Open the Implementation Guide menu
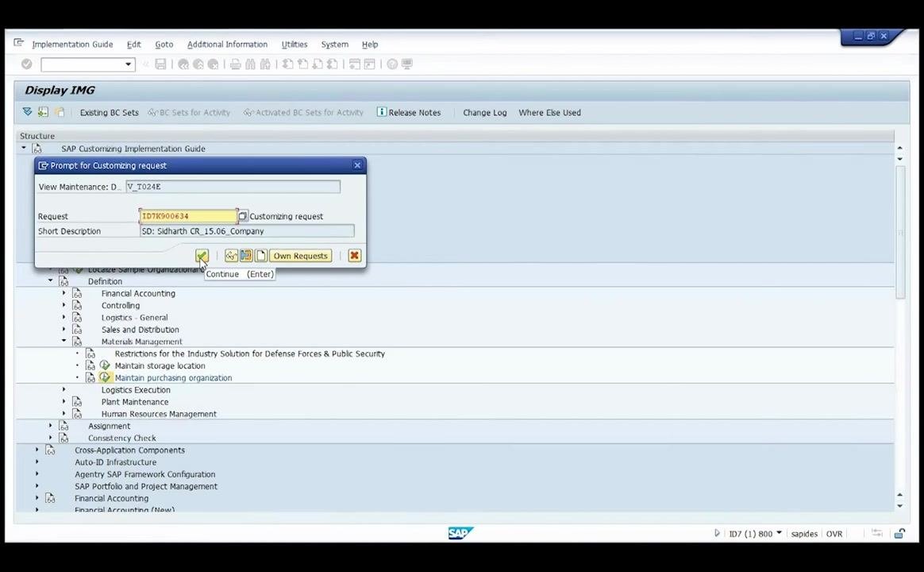924x572 pixels. (x=72, y=44)
